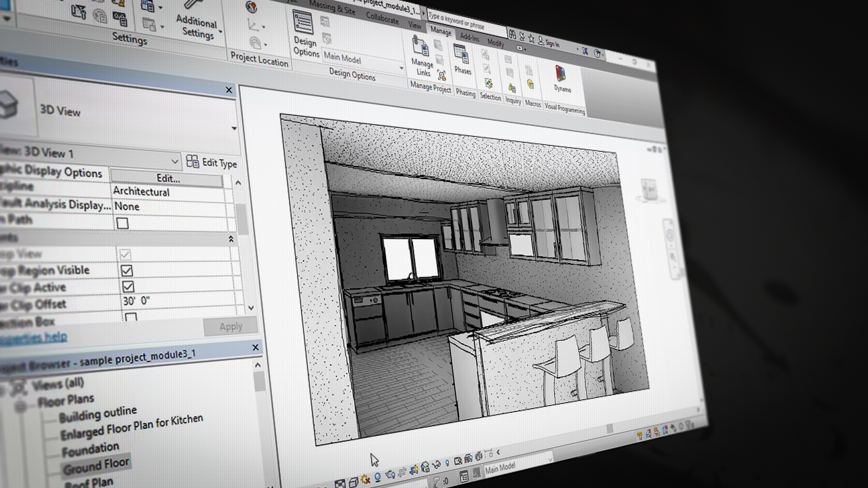Screen dimensions: 868x488
Task: Switch to the Modify ribbon tab
Action: [495, 43]
